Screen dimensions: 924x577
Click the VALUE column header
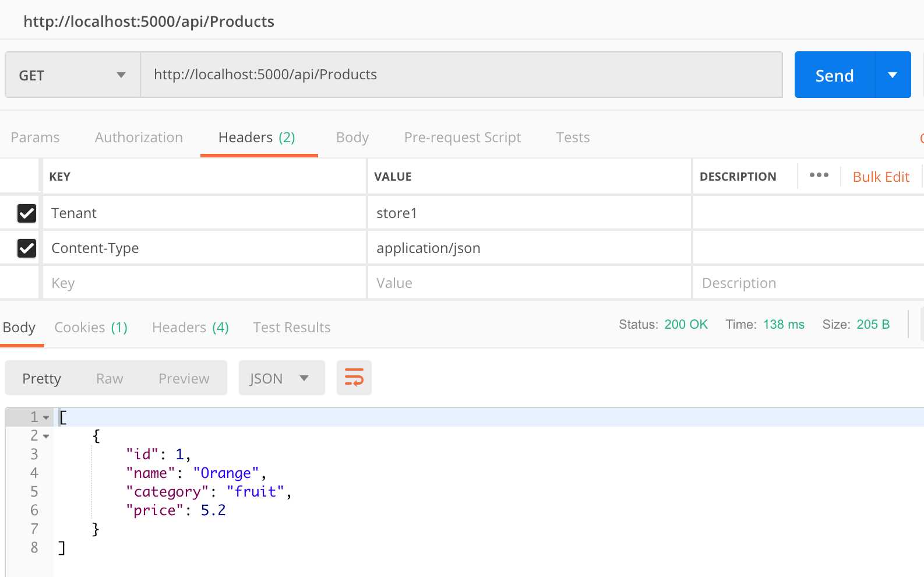tap(393, 177)
